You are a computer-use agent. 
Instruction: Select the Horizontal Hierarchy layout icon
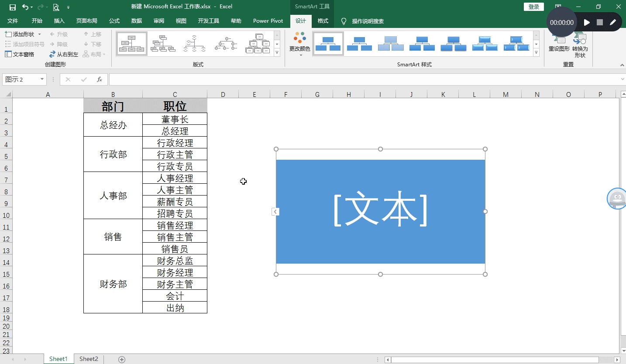(x=226, y=43)
